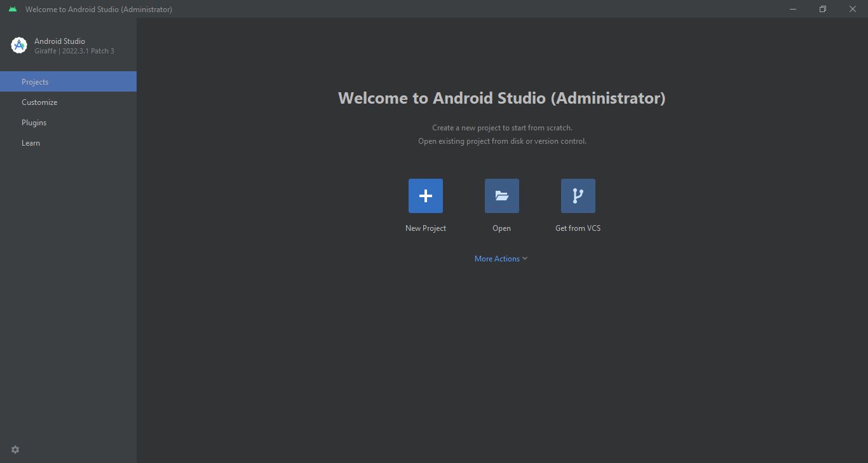Click the New Project label
Image resolution: width=868 pixels, height=463 pixels.
click(426, 228)
